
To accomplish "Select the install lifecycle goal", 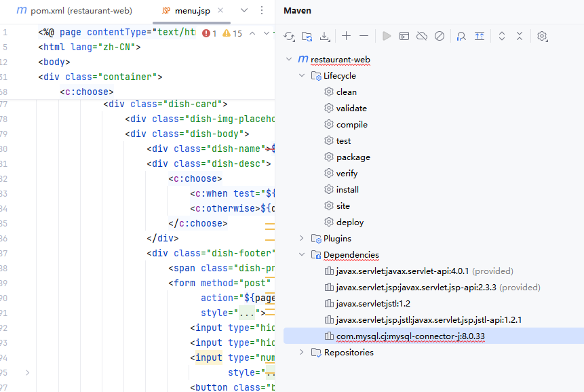I will [x=347, y=190].
